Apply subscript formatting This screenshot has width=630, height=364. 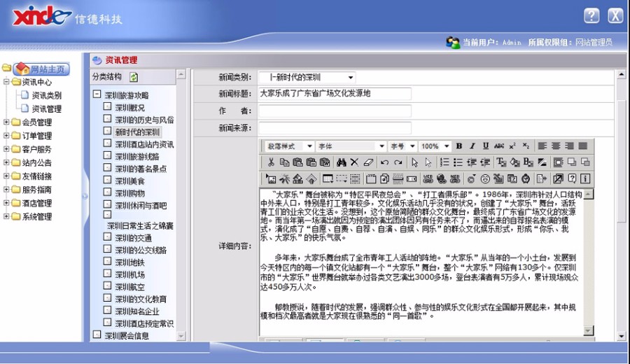click(526, 146)
